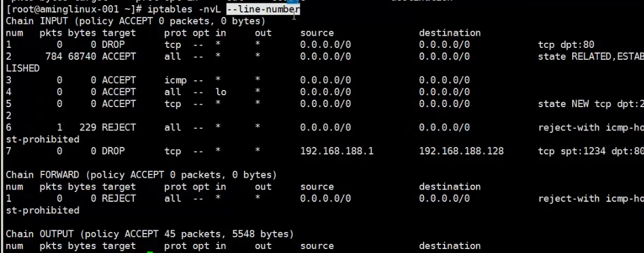Click the DROP target of INPUT rule 7
This screenshot has width=644, height=253.
[113, 151]
